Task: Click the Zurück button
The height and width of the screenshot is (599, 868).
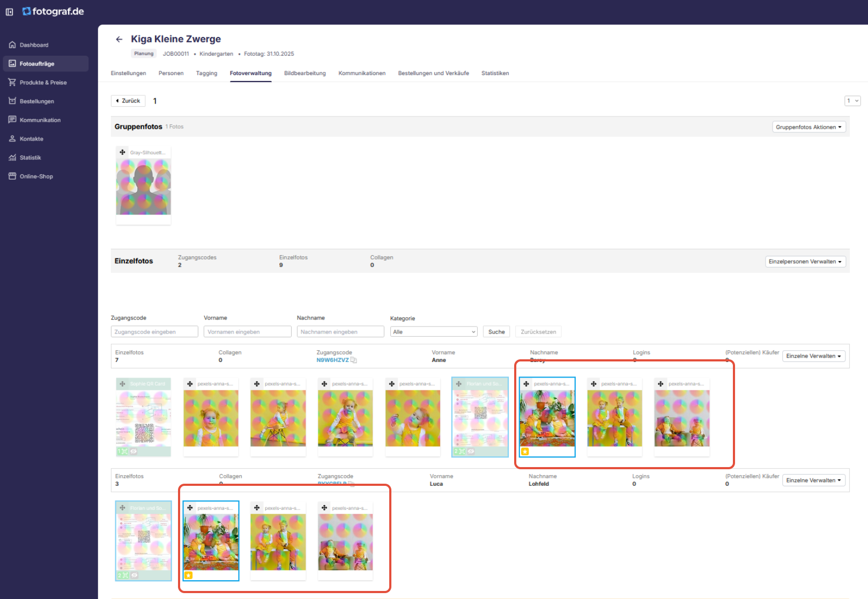Action: click(x=128, y=101)
